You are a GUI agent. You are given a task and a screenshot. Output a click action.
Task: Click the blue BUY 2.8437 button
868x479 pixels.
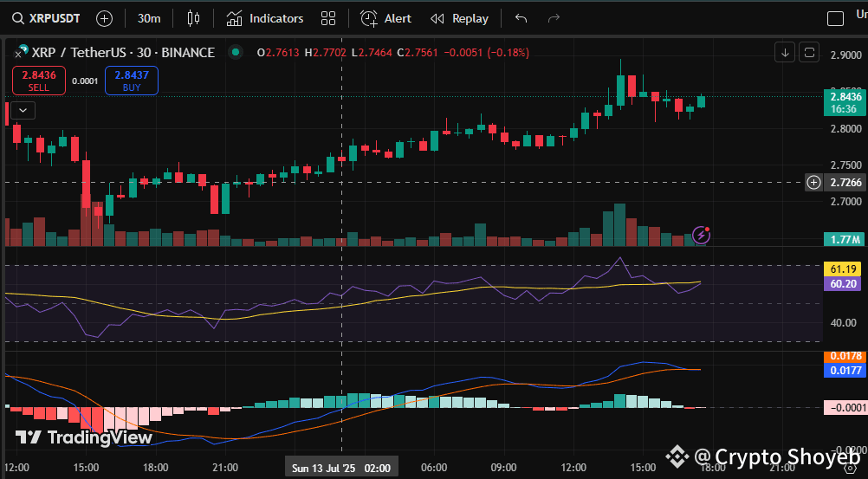[131, 81]
